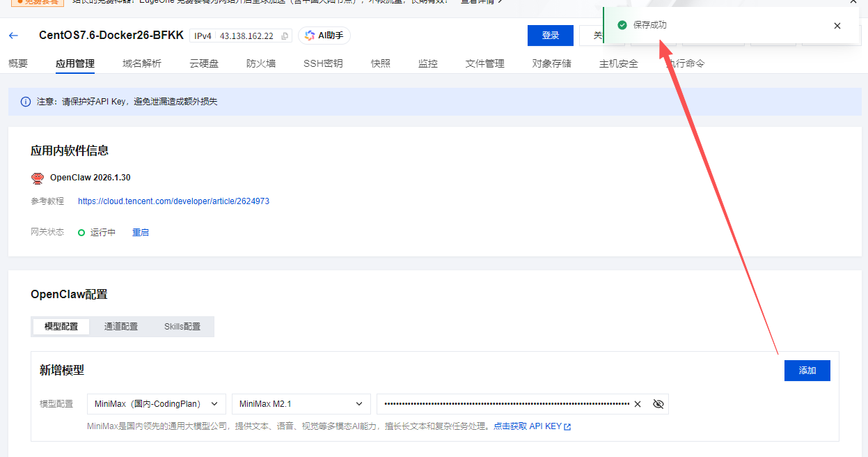The height and width of the screenshot is (457, 868).
Task: Switch to 通道配置 tab
Action: [x=121, y=327]
